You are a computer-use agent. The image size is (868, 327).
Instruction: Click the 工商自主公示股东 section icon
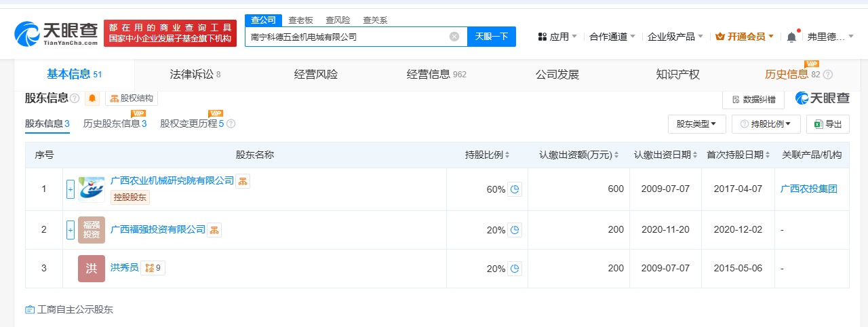point(30,309)
